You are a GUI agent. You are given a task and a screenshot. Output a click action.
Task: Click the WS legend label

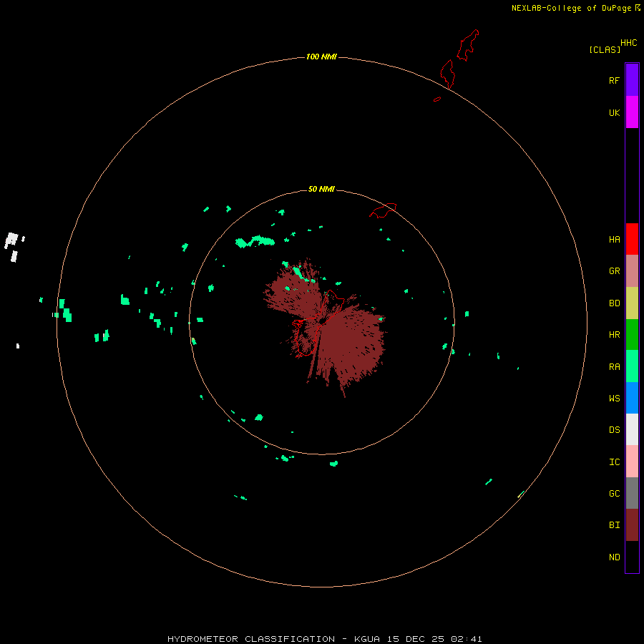tap(614, 398)
